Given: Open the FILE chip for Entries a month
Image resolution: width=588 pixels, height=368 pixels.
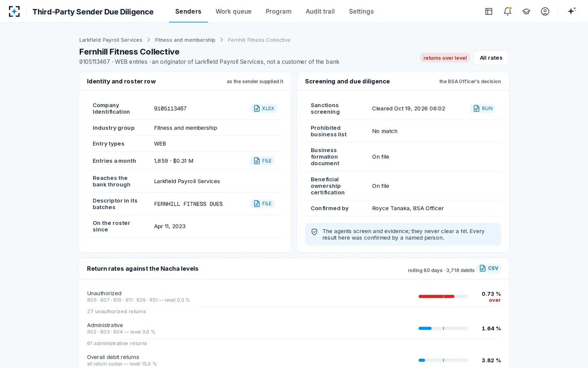Looking at the screenshot, I should (x=262, y=161).
